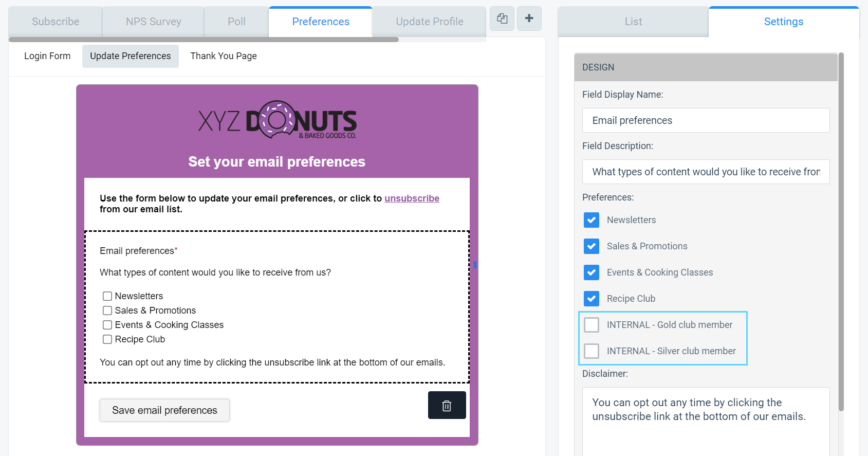Follow the unsubscribe link
Viewport: 868px width, 456px height.
click(412, 198)
